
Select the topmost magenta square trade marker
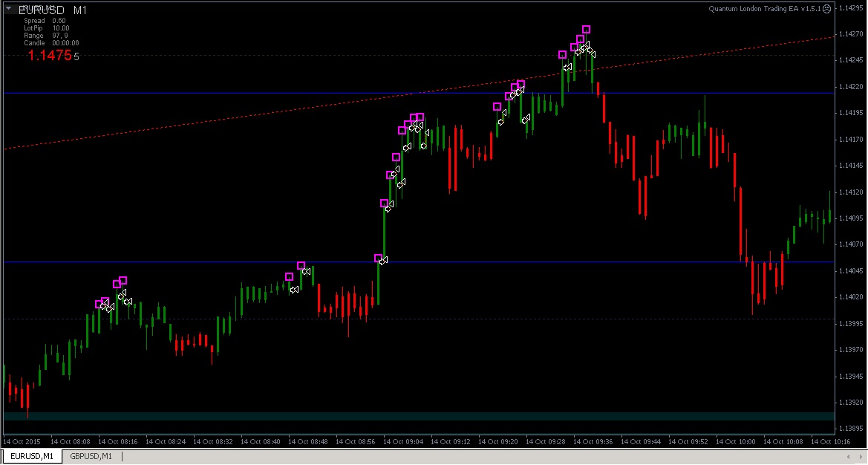coord(587,29)
